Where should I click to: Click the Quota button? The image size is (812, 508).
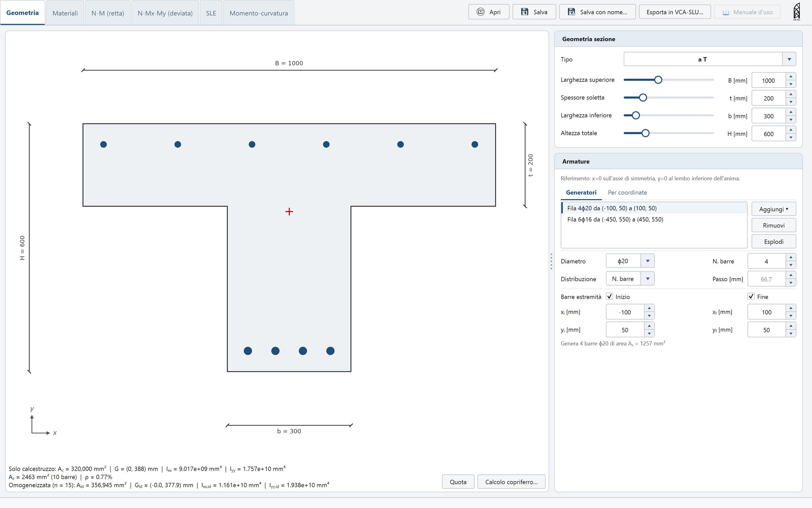point(458,482)
